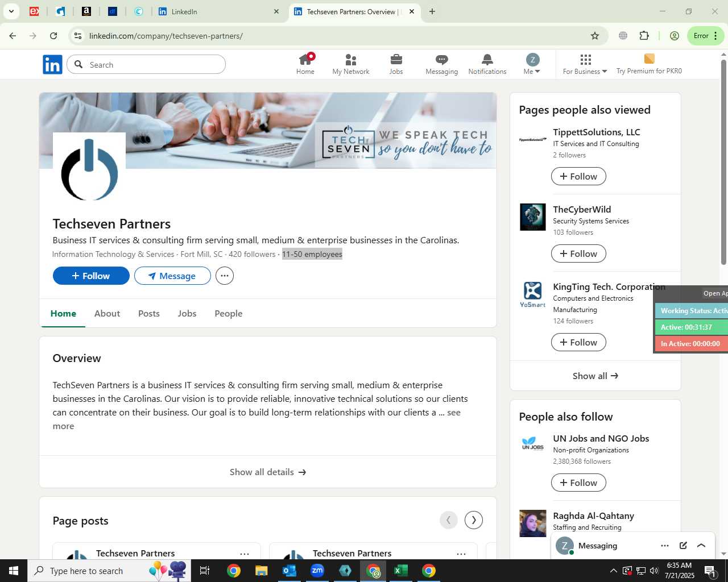The image size is (728, 582).
Task: Switch to the Posts tab
Action: pyautogui.click(x=149, y=313)
